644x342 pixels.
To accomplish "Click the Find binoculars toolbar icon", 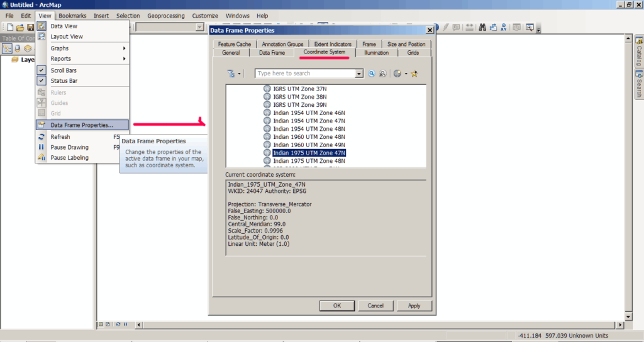I will click(482, 28).
